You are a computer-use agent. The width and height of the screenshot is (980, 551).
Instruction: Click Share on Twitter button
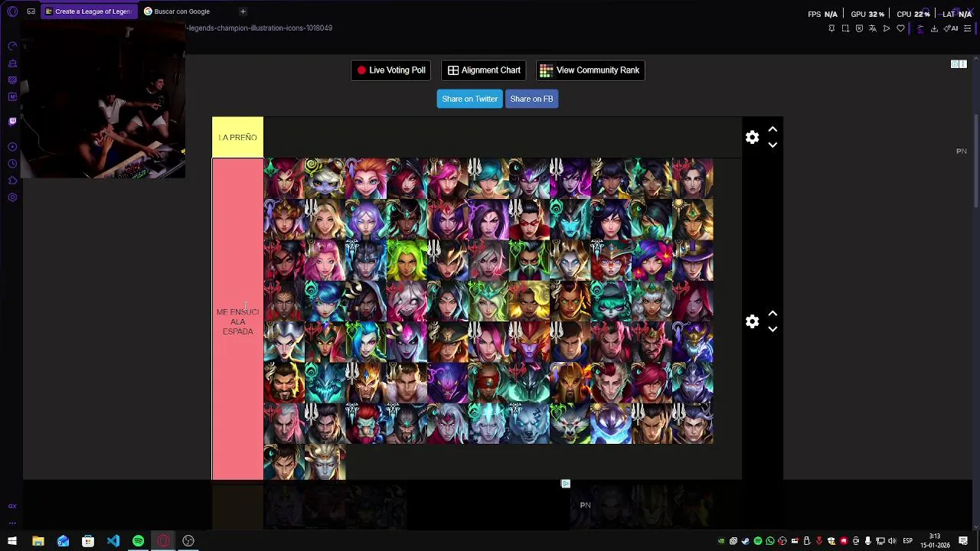[469, 99]
